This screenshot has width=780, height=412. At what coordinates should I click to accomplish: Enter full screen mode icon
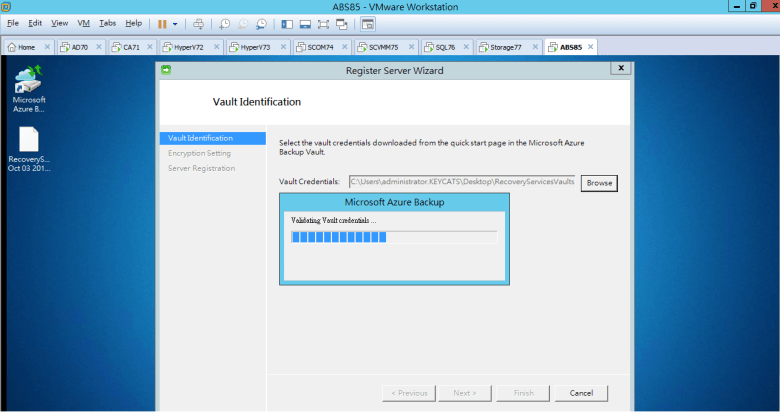pyautogui.click(x=324, y=23)
